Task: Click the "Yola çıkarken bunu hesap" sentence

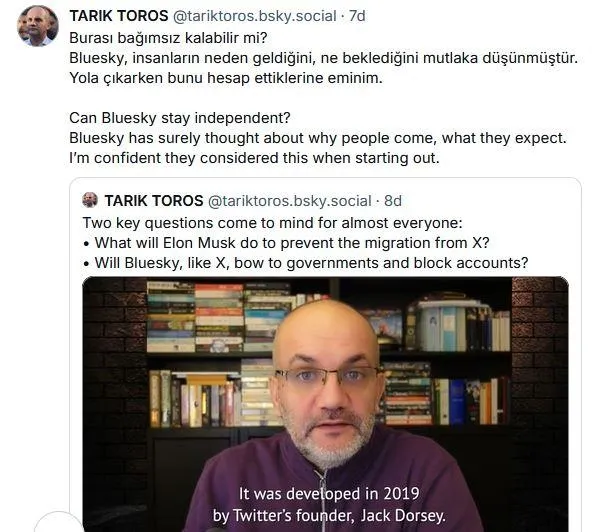Action: click(x=226, y=78)
